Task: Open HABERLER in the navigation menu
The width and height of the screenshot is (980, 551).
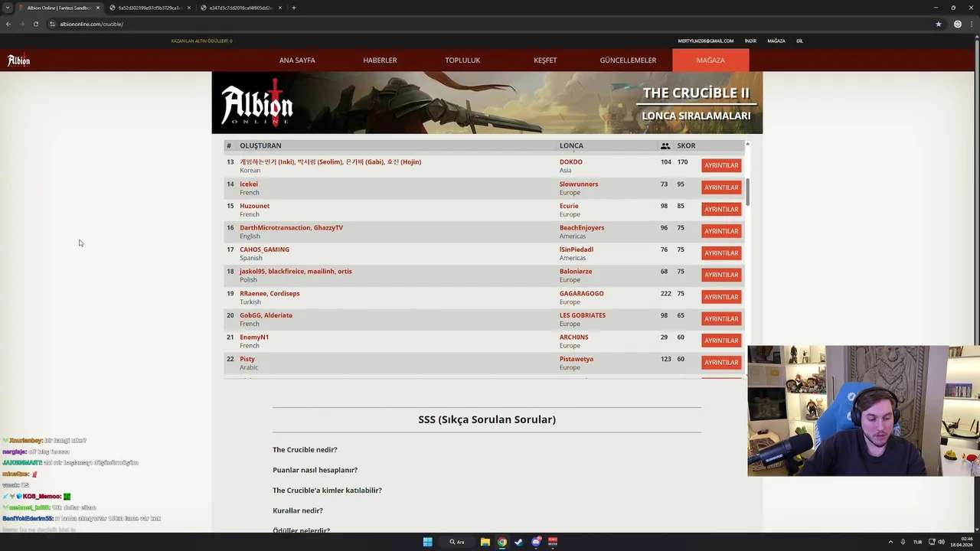Action: click(x=380, y=60)
